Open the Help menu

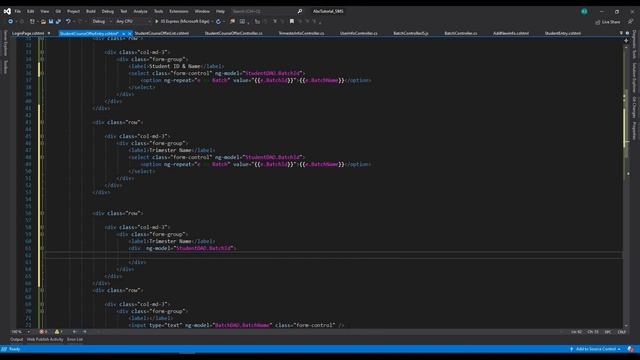click(220, 11)
